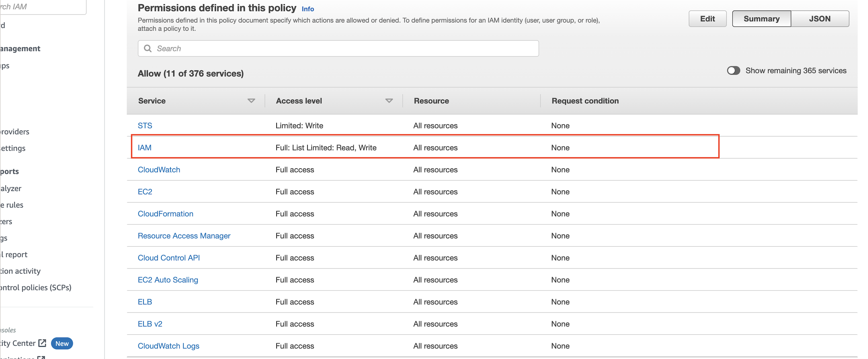Open the ELB service link
The height and width of the screenshot is (359, 868).
click(145, 302)
